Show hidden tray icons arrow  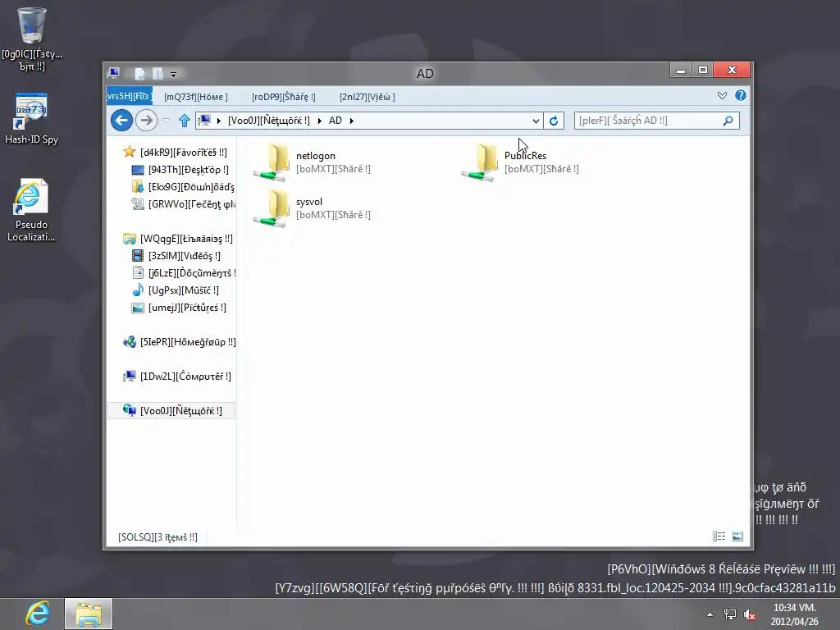(x=710, y=614)
